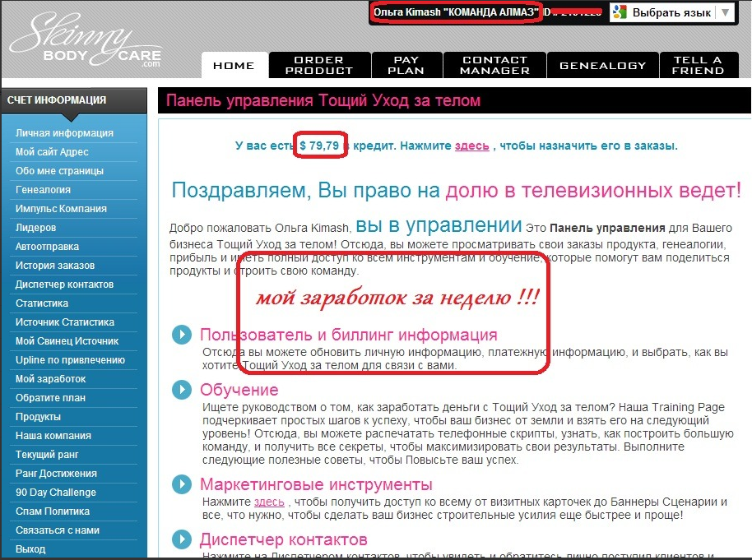The height and width of the screenshot is (560, 752).
Task: Click the Google Translate icon
Action: [x=620, y=12]
